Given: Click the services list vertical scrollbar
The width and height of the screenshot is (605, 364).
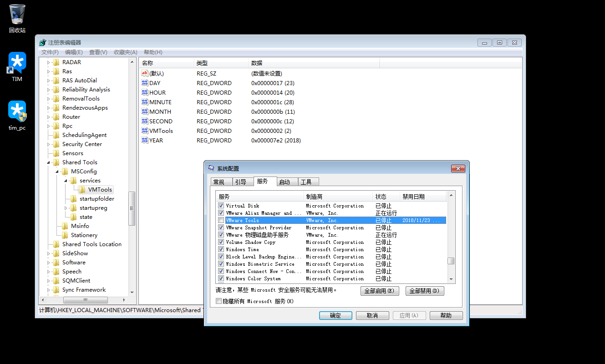Looking at the screenshot, I should coord(451,261).
